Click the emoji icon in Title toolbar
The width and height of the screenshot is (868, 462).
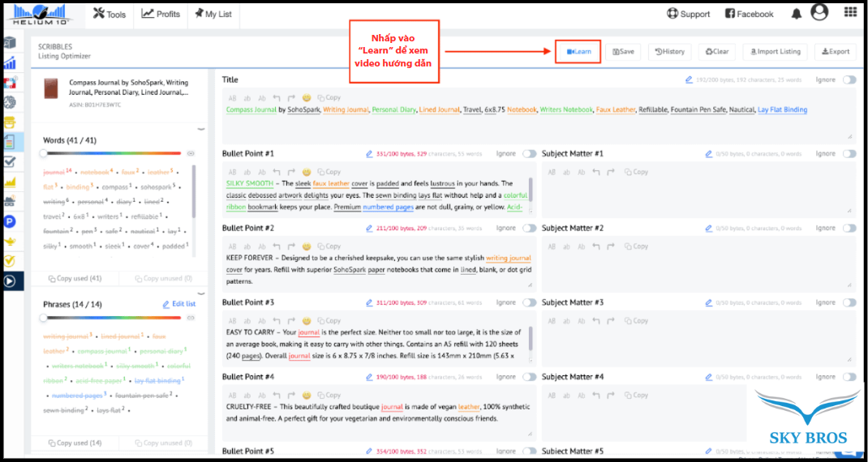click(x=307, y=97)
